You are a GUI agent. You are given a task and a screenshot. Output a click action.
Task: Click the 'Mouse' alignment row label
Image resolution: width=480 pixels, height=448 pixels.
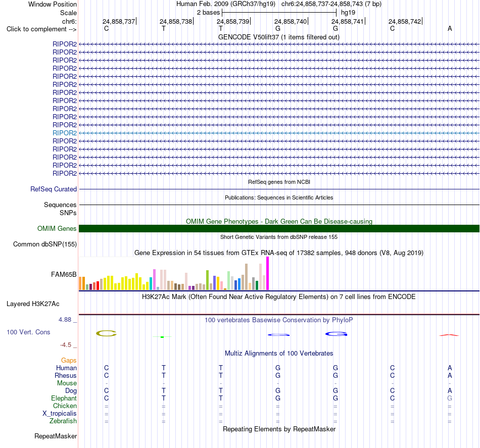point(67,383)
